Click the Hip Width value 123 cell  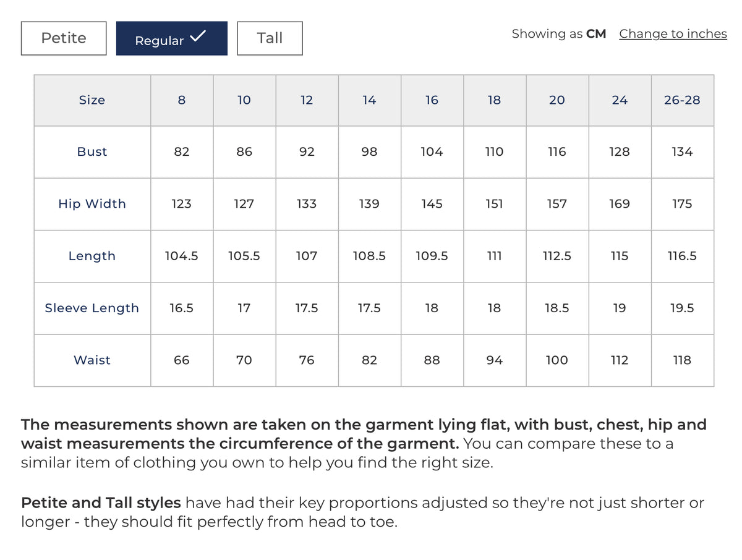click(x=182, y=204)
